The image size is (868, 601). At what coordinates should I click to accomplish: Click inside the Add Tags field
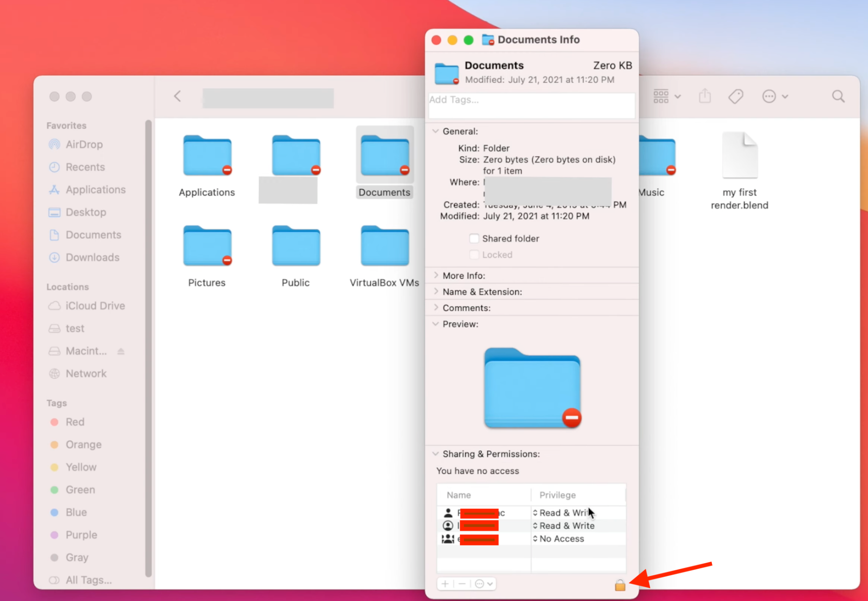coord(531,105)
